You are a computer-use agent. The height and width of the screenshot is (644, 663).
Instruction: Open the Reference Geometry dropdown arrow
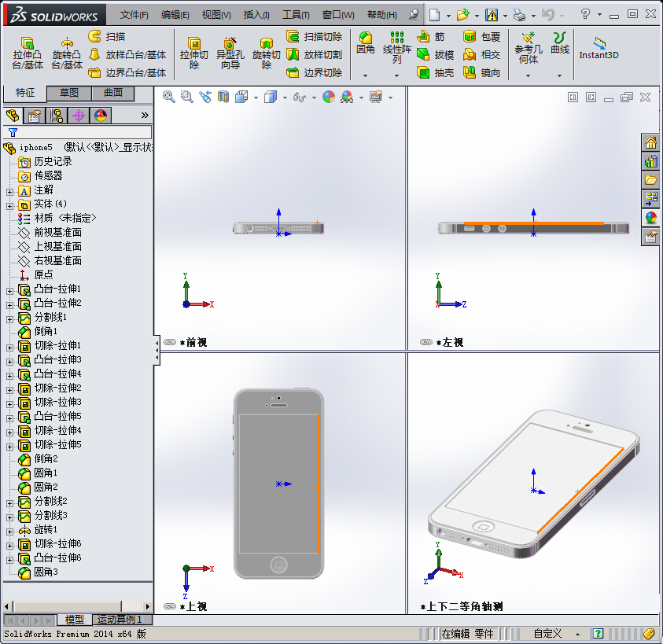(x=528, y=75)
